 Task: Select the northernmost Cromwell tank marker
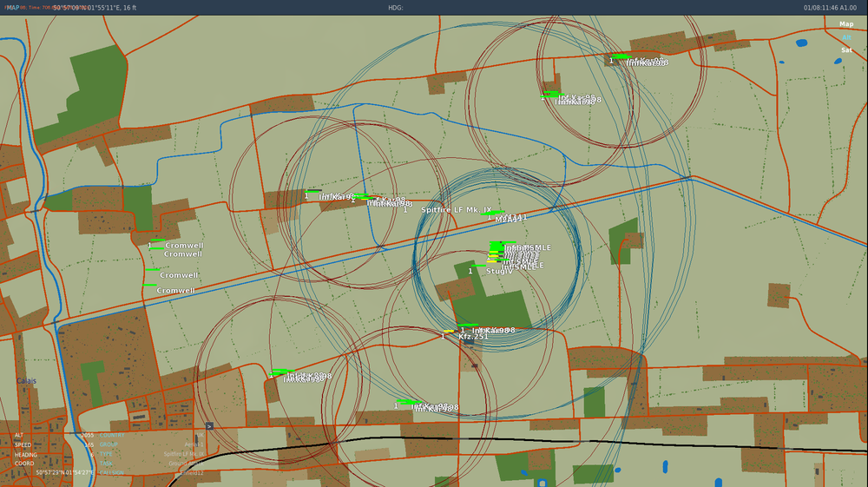pos(184,245)
